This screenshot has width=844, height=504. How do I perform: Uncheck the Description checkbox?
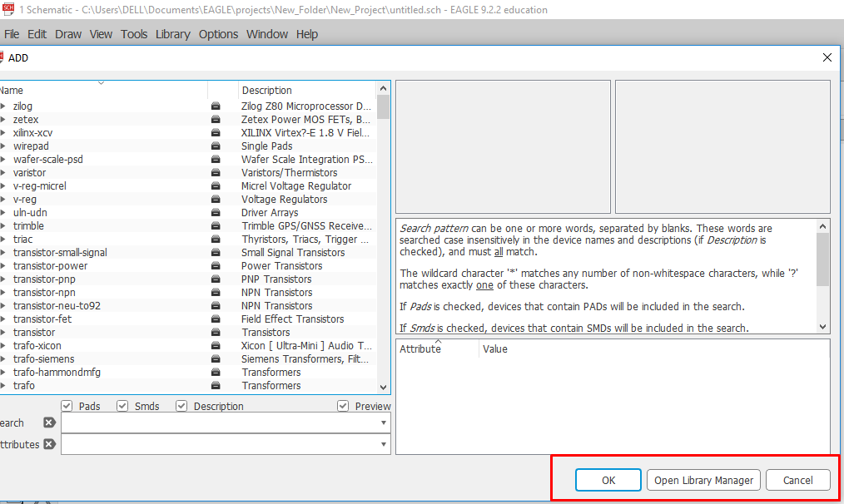tap(181, 406)
